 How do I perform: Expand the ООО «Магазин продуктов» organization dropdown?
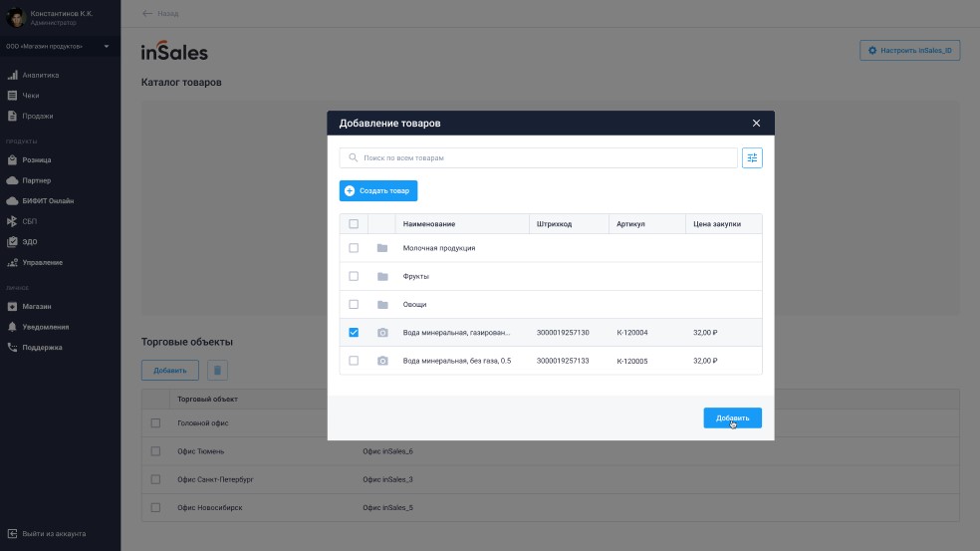click(58, 46)
